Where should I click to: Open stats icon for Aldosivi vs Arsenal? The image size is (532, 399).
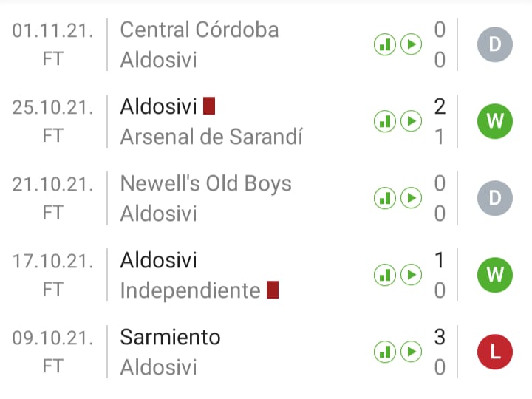pyautogui.click(x=384, y=121)
